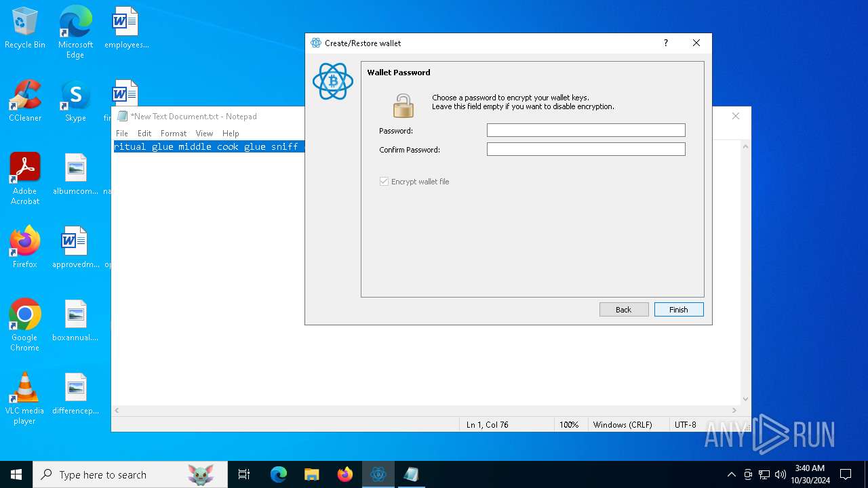Click the dialog help question mark button
868x488 pixels.
coord(666,43)
